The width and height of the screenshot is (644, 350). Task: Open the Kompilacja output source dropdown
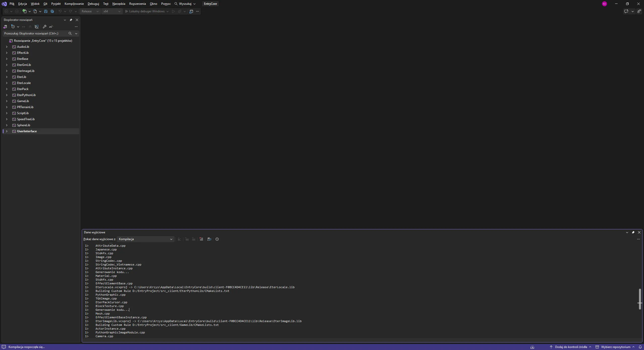[x=146, y=239]
